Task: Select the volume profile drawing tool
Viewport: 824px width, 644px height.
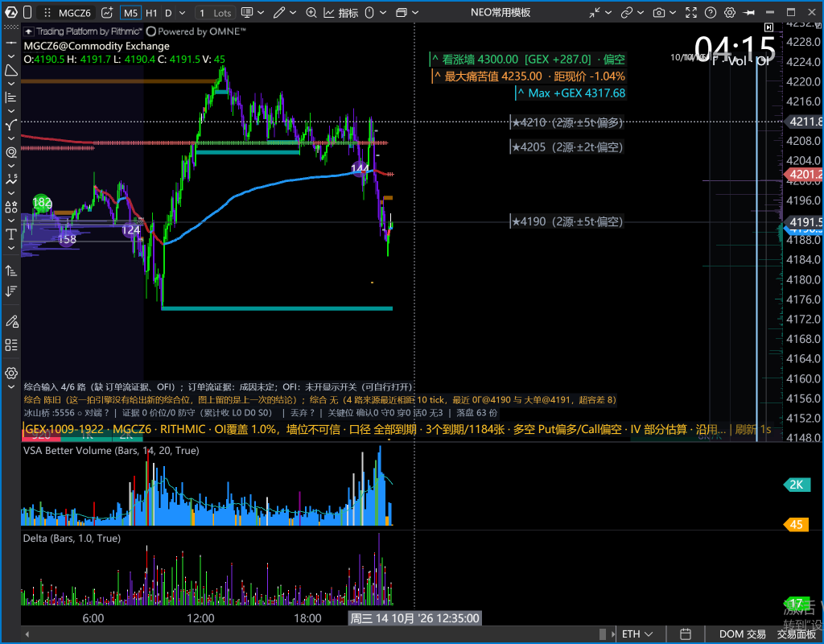Action: [11, 97]
